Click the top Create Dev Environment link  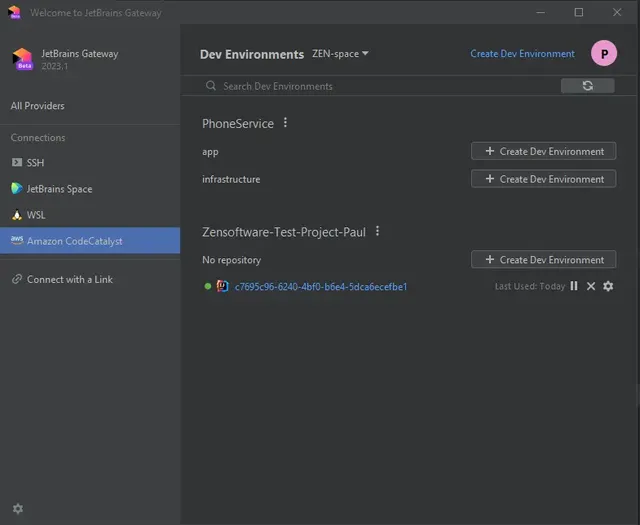click(x=522, y=53)
